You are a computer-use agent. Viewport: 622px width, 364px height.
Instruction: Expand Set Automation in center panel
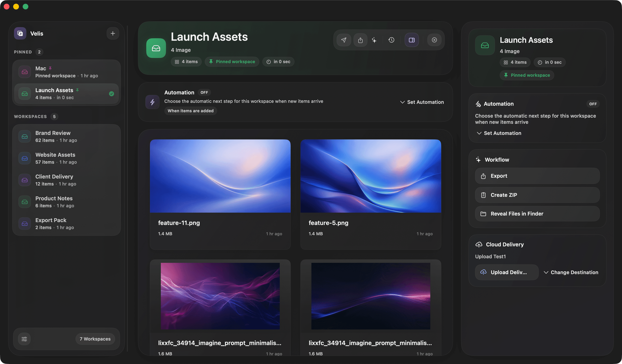tap(422, 102)
